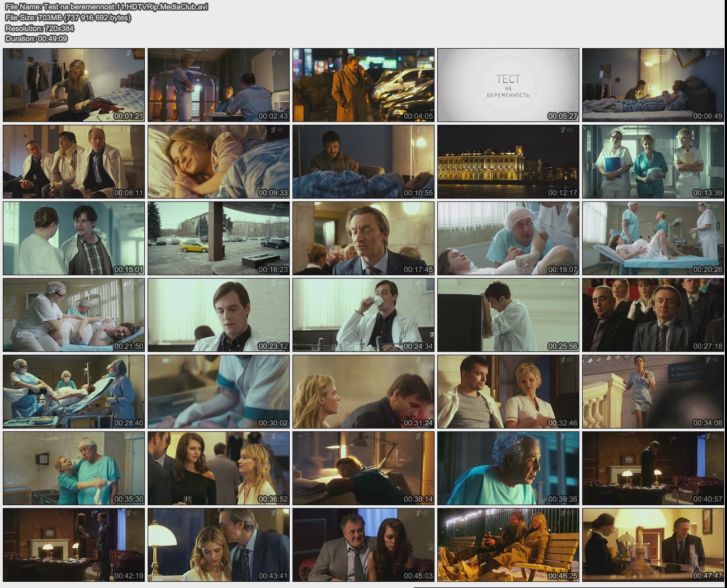Select the man drinking coffee at 00:24:34

[x=363, y=315]
